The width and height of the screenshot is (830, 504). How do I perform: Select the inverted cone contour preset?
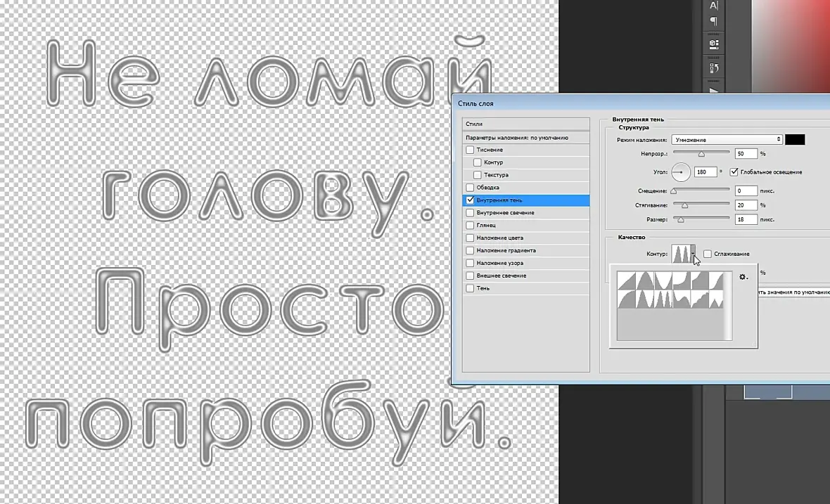(662, 280)
